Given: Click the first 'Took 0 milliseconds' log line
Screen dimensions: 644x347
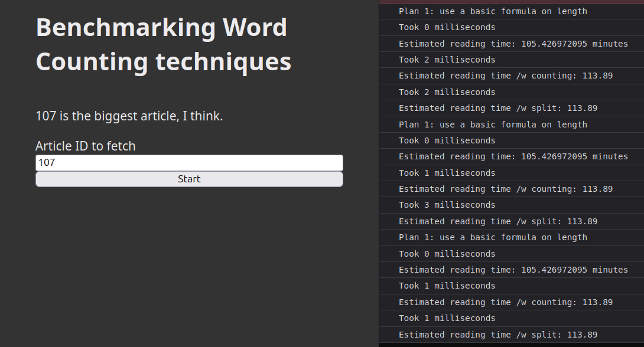Looking at the screenshot, I should [x=447, y=27].
